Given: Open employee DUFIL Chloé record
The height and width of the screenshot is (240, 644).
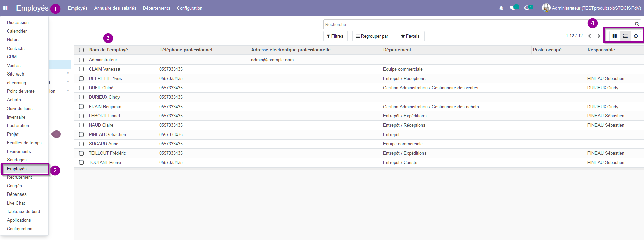Looking at the screenshot, I should [101, 88].
